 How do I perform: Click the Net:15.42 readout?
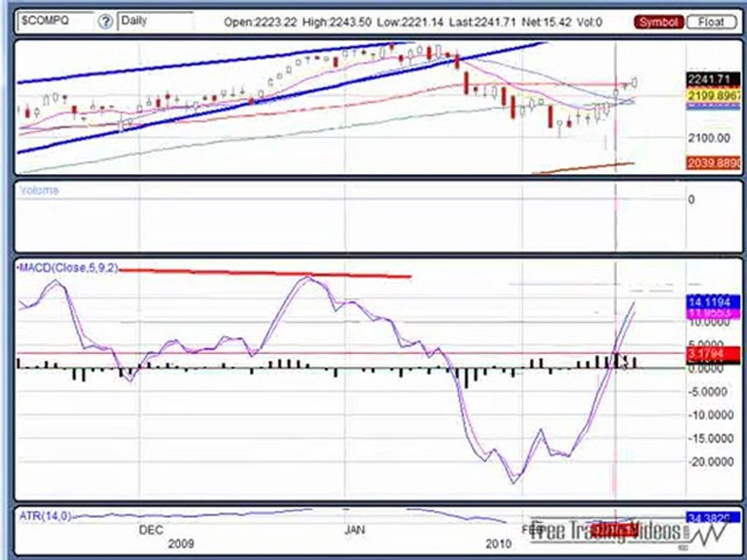[546, 22]
